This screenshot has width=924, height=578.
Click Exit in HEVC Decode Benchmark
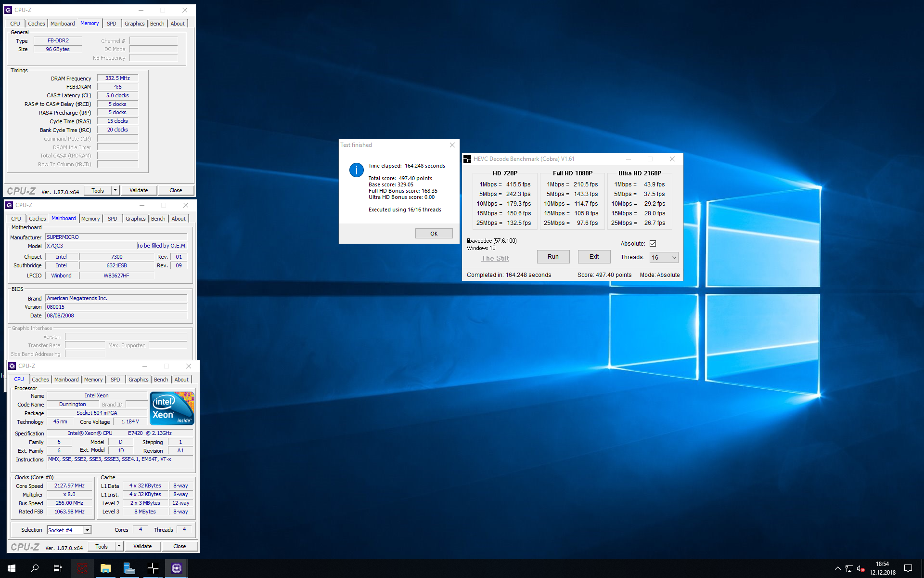point(594,257)
